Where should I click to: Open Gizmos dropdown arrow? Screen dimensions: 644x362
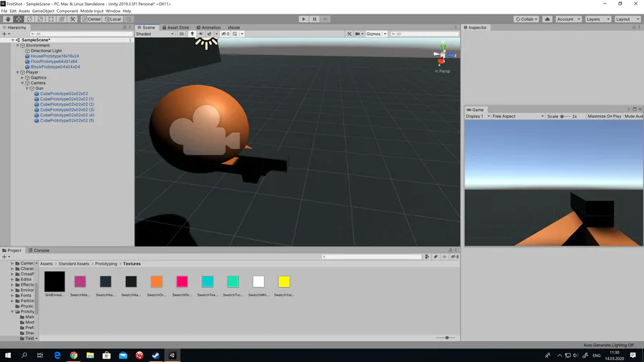click(385, 34)
